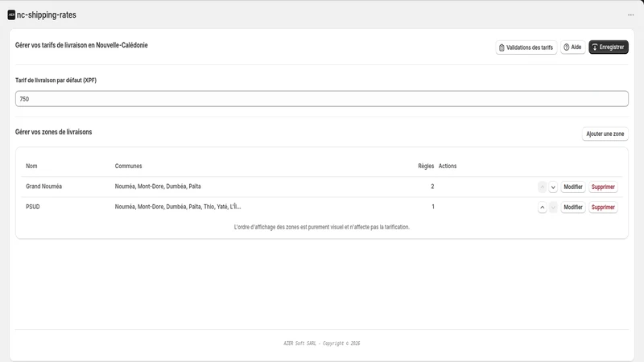Move PSUD zone up with chevron

tap(542, 208)
